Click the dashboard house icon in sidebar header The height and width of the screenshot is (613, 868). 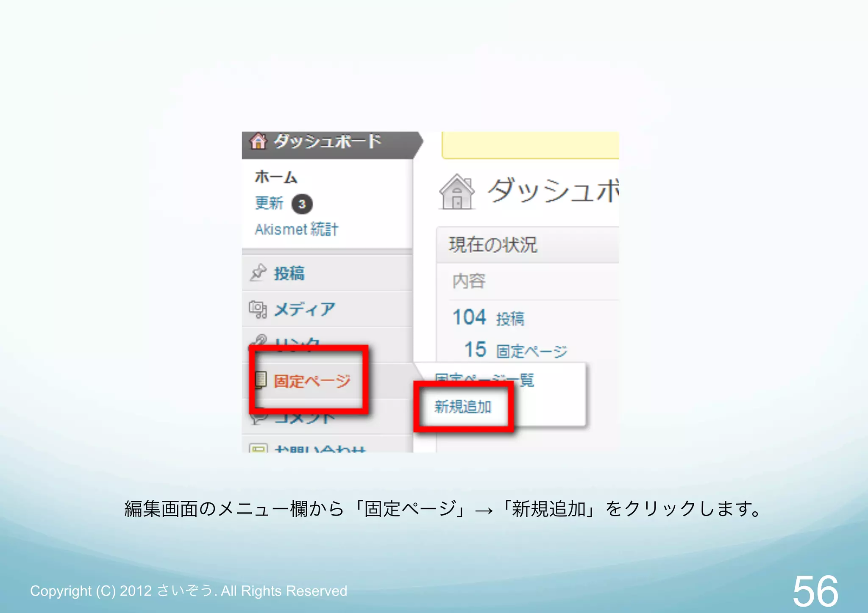point(258,141)
